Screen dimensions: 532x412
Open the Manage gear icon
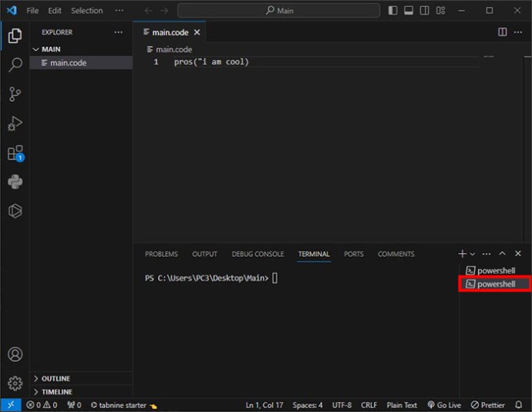tap(15, 383)
